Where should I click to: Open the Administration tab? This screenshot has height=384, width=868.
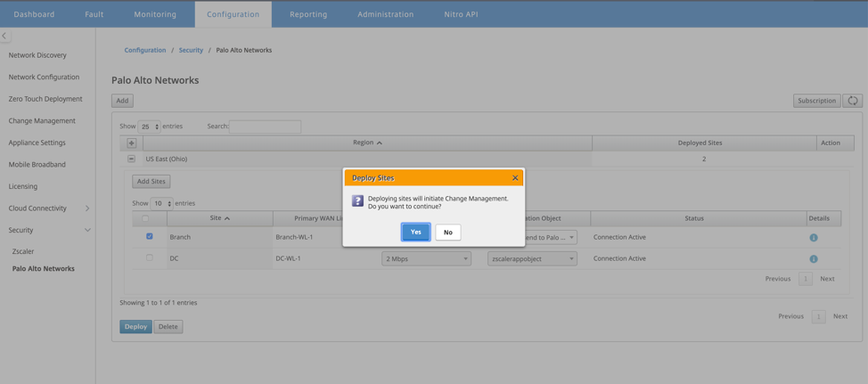pos(385,14)
